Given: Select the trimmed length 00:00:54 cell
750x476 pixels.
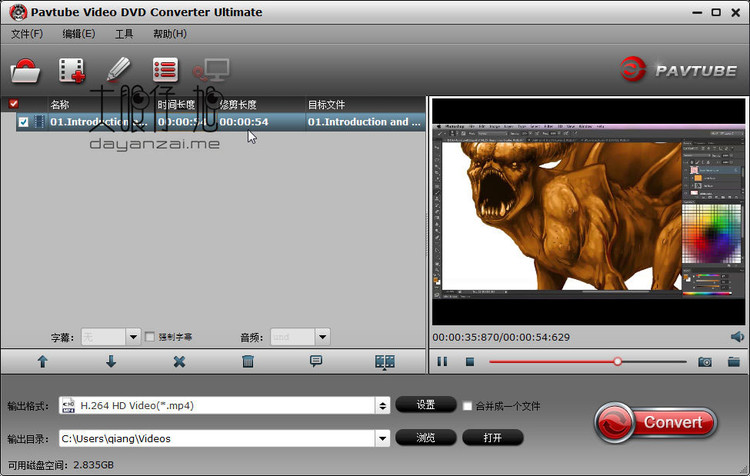Looking at the screenshot, I should [x=244, y=122].
